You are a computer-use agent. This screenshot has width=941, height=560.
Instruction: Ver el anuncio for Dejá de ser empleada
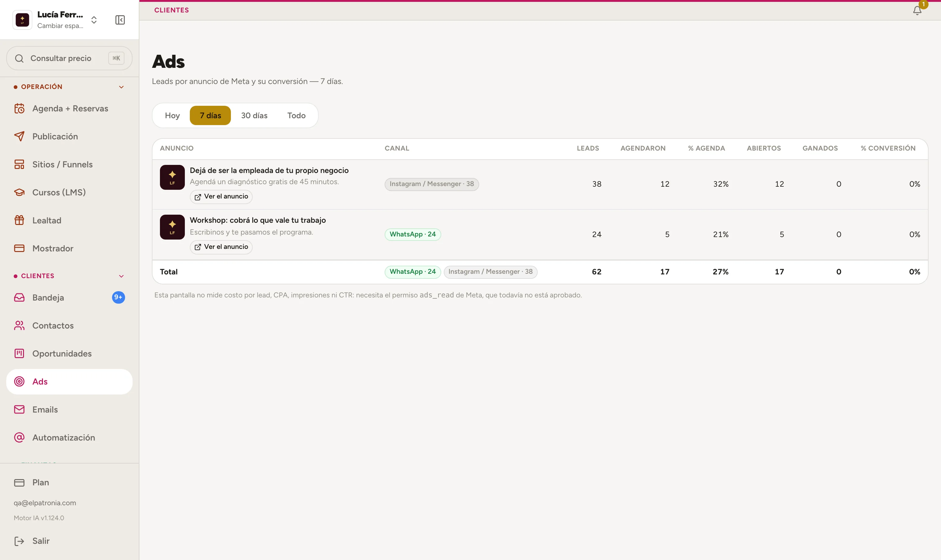coord(221,197)
